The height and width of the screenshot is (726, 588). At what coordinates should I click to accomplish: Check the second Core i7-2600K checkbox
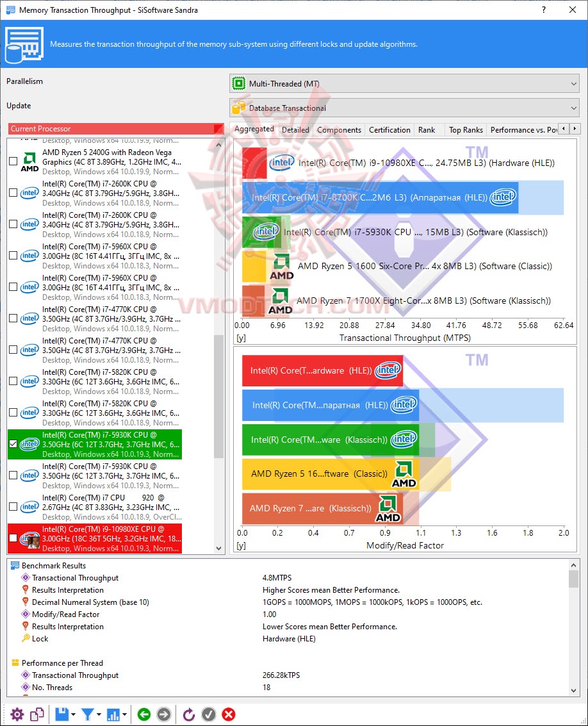13,224
